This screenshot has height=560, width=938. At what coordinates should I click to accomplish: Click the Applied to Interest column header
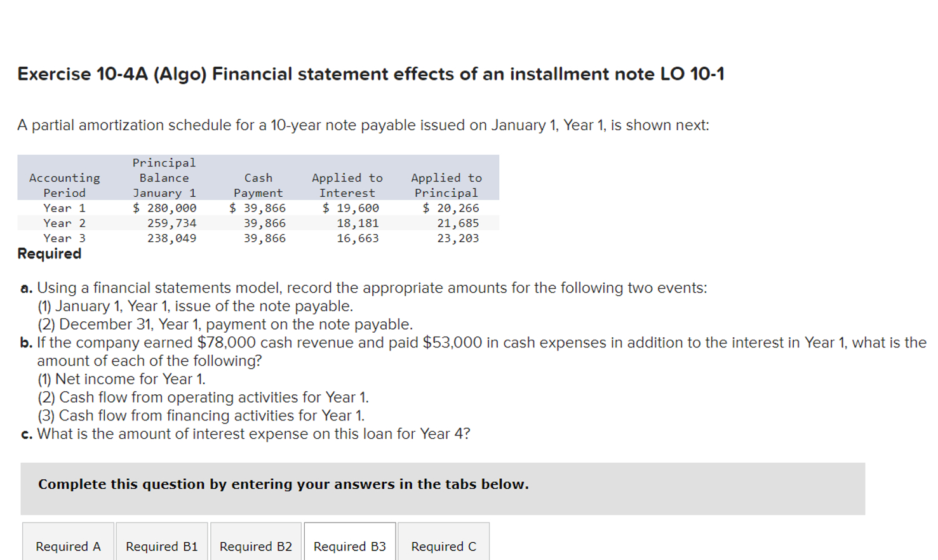pos(345,185)
